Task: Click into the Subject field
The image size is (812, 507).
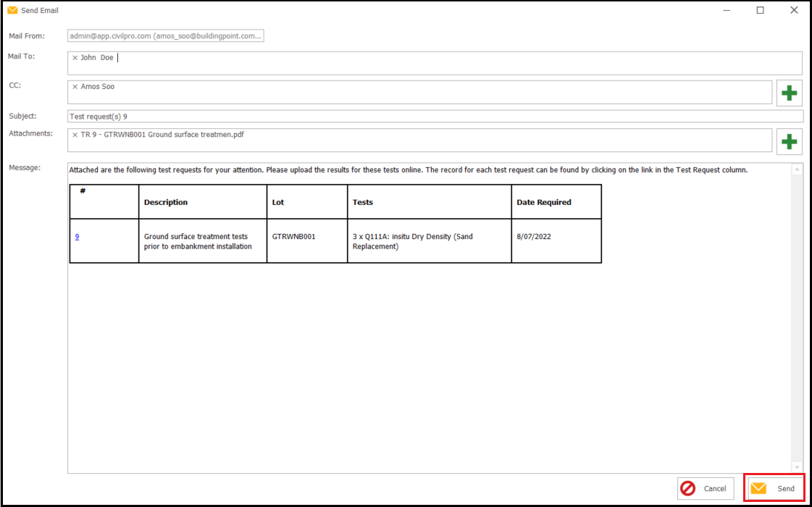Action: click(x=435, y=117)
